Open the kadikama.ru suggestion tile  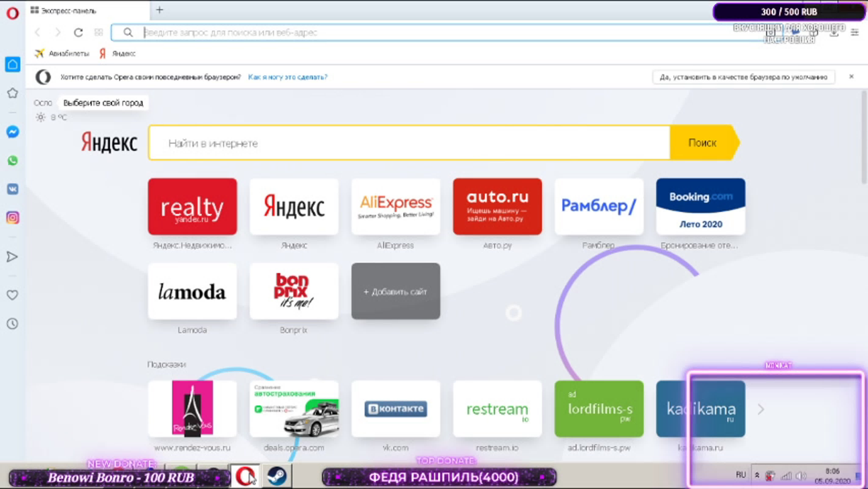point(701,409)
